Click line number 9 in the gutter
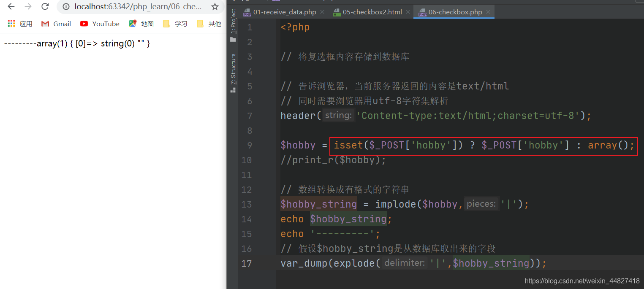 coord(249,145)
